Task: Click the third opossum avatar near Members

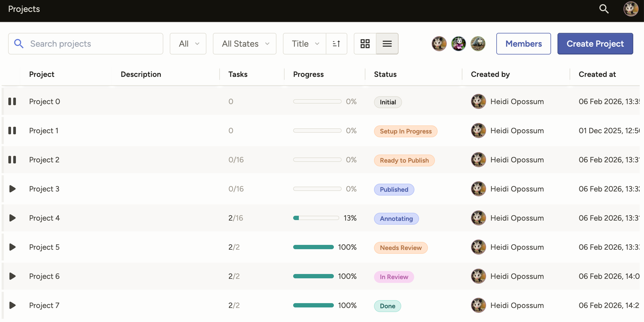Action: point(478,43)
